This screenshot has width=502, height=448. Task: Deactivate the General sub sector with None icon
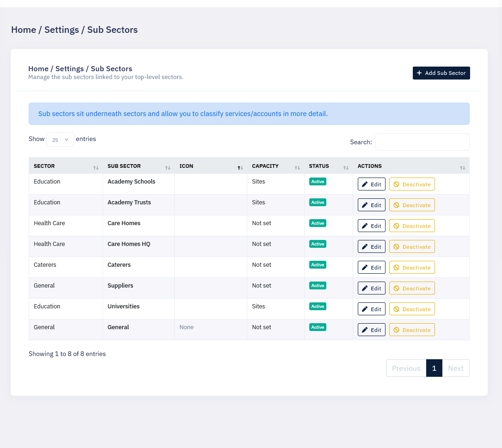point(412,330)
